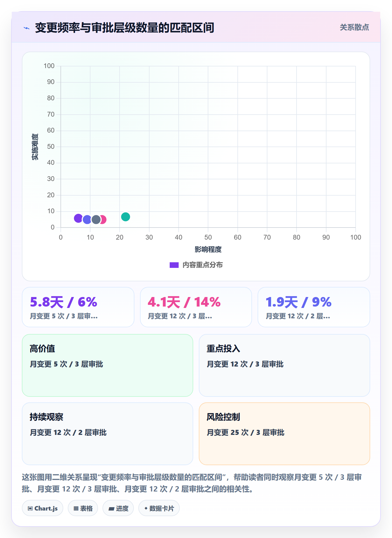This screenshot has height=538, width=392.
Task: Select the 重点投入 quadrant card
Action: [x=284, y=365]
